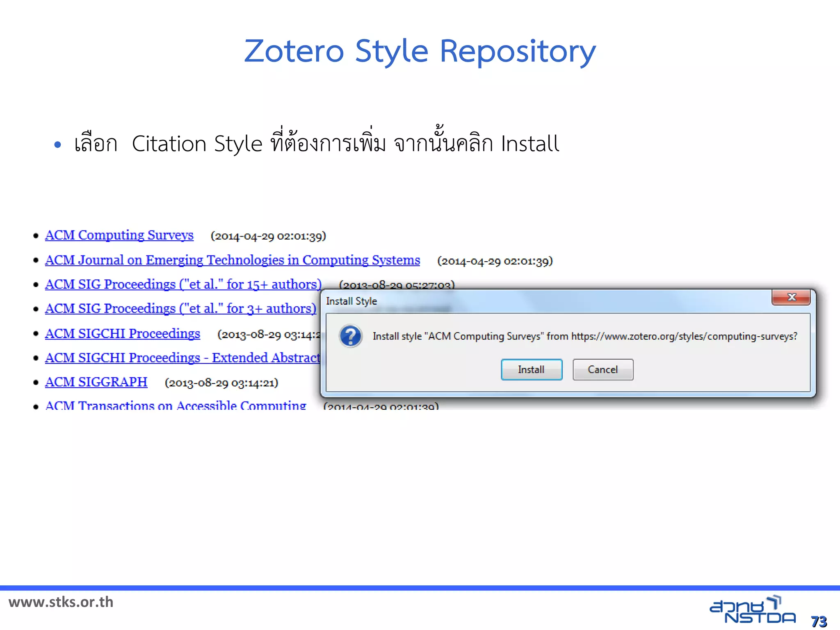Open ACM SIGCHI Proceedings Extended Abstract link
Image resolution: width=840 pixels, height=630 pixels.
click(183, 358)
